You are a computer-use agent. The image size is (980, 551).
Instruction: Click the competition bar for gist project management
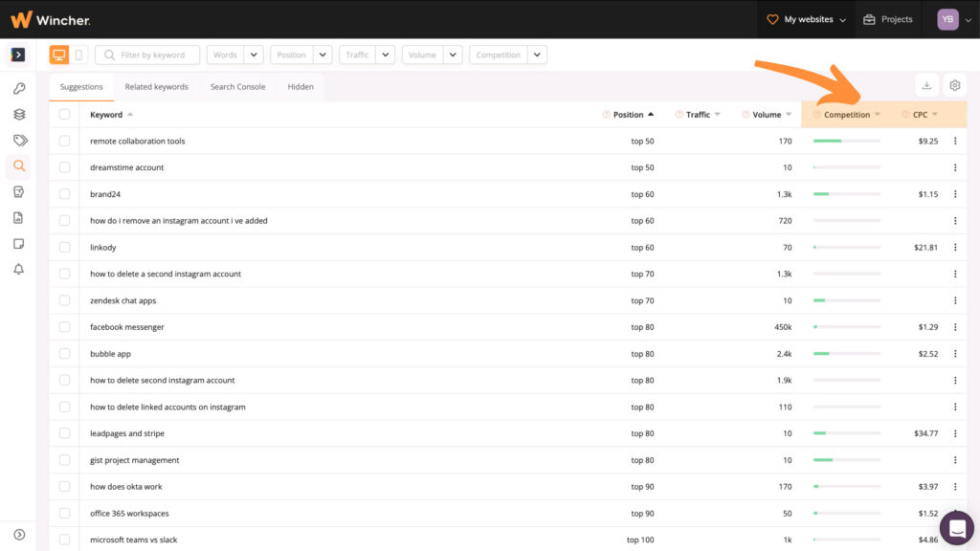(847, 460)
